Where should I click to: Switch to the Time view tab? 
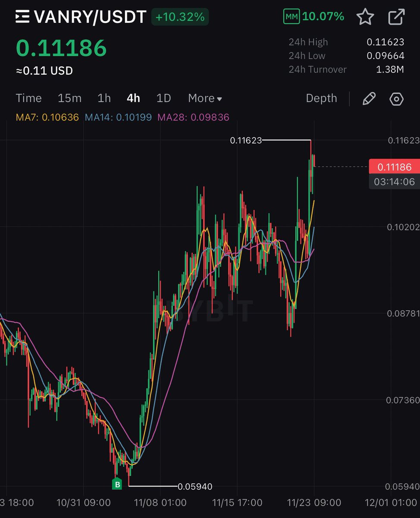pyautogui.click(x=28, y=98)
